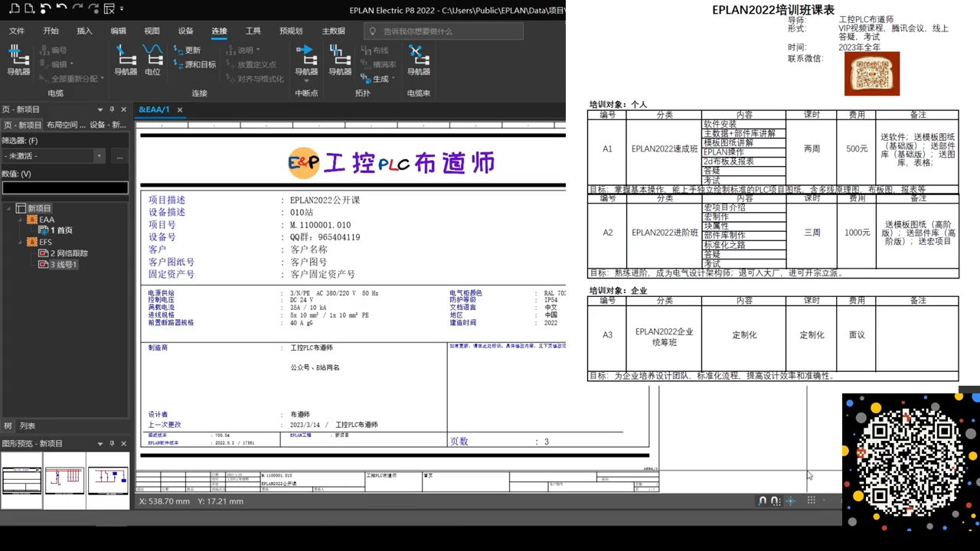Toggle the crosshair snap icon in status bar
This screenshot has height=551, width=980.
(791, 501)
